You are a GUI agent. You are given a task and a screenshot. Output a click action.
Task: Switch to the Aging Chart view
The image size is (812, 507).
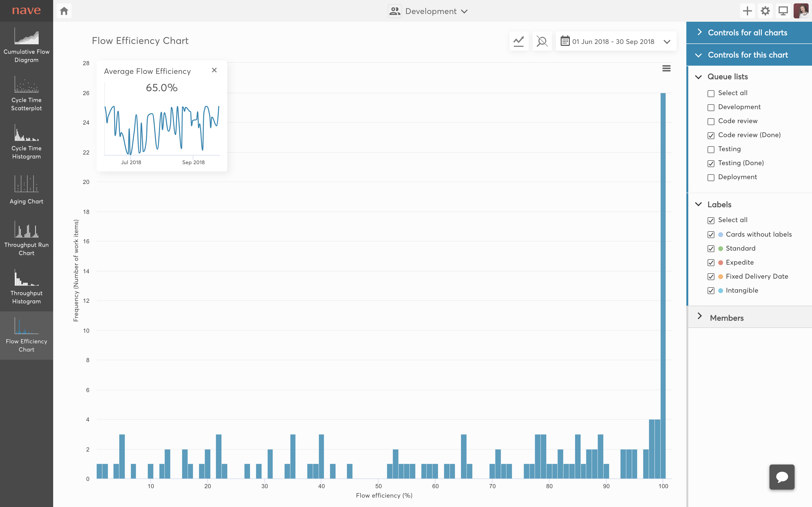(x=27, y=190)
